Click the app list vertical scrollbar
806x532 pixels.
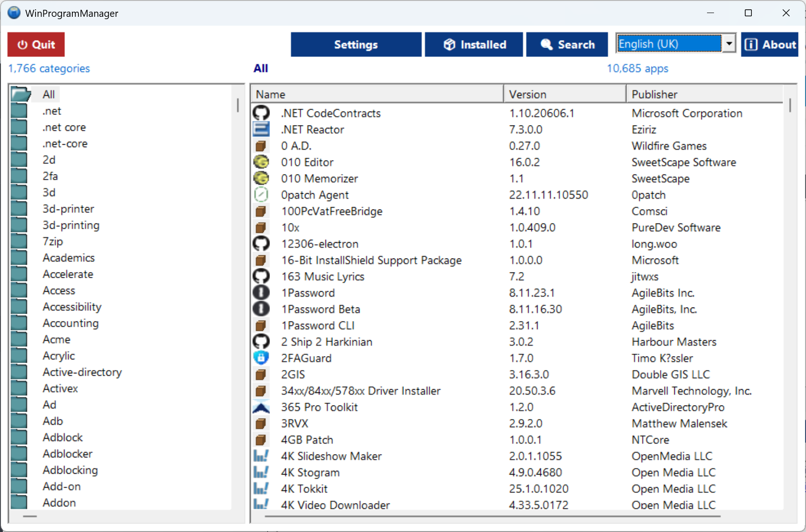point(790,105)
